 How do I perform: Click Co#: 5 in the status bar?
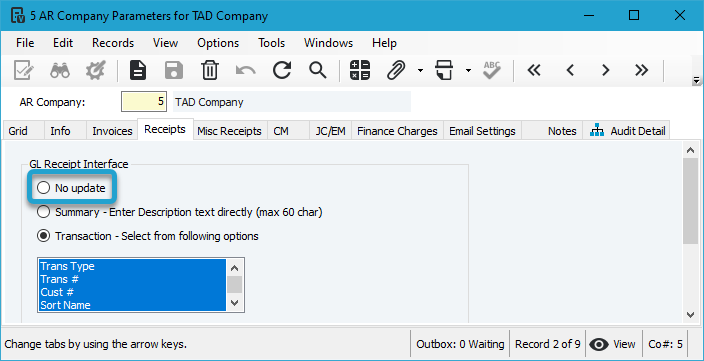(x=665, y=344)
